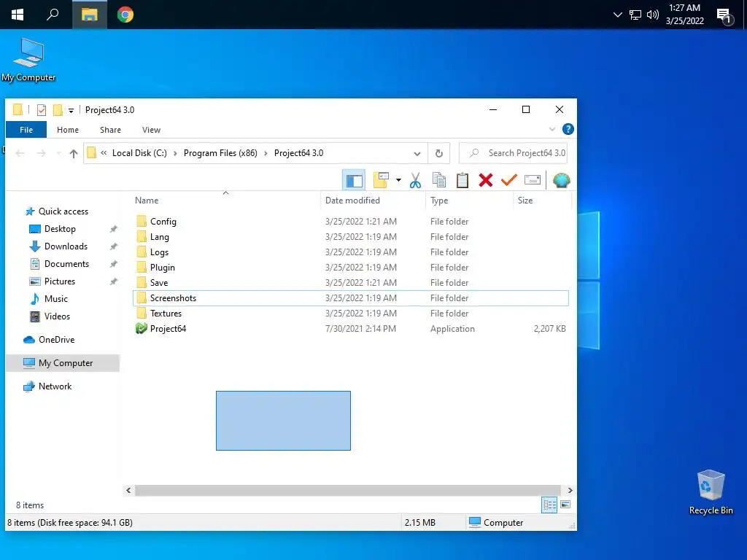Expand the address bar history dropdown

tap(417, 153)
